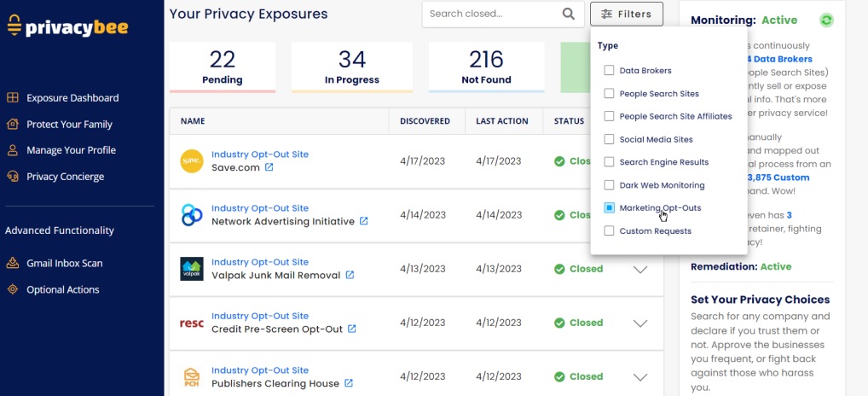Sort by the STATUS column header
This screenshot has width=868, height=396.
(569, 120)
